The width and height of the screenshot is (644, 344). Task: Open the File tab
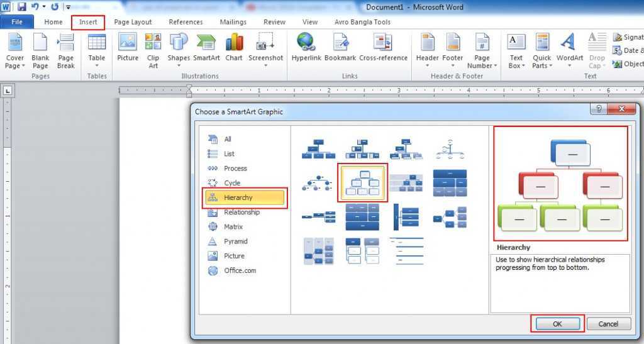tap(17, 22)
